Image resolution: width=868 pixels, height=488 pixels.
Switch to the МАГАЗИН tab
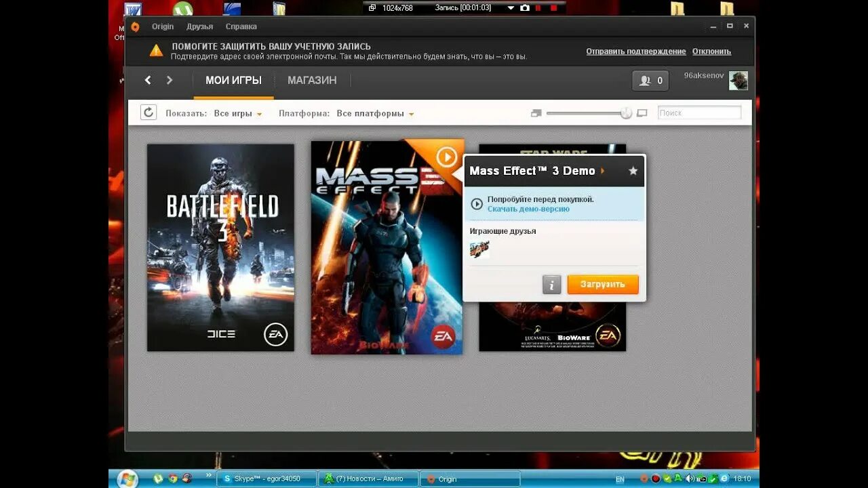tap(312, 80)
